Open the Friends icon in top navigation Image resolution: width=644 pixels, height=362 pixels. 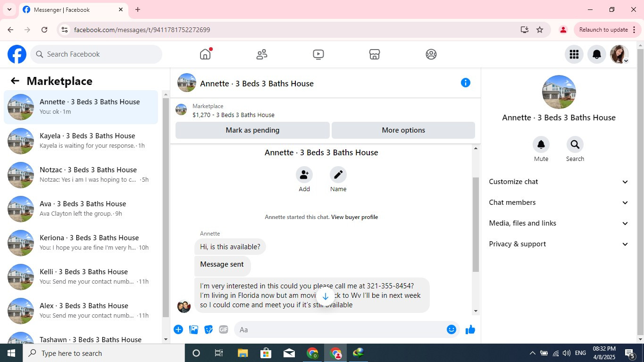(262, 54)
